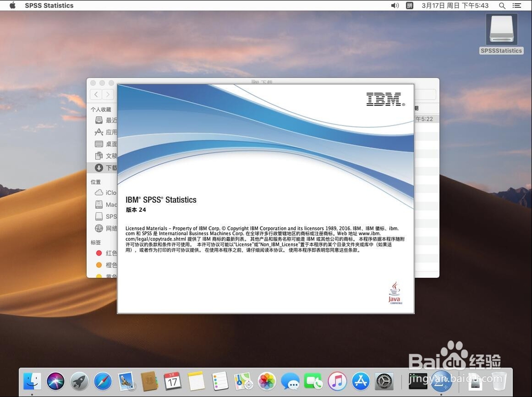Open System Preferences from the Dock
The image size is (532, 397).
pos(384,381)
